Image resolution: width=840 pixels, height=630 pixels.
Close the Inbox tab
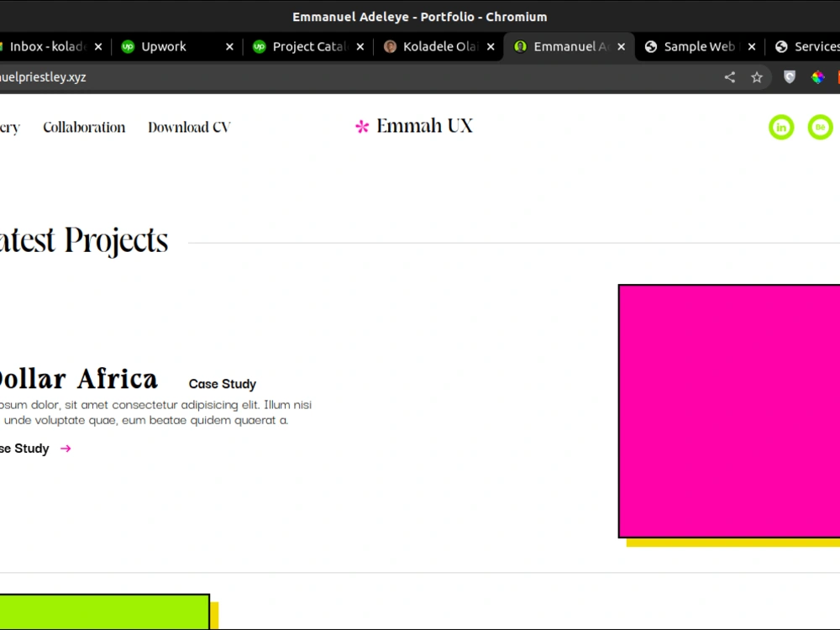(98, 46)
